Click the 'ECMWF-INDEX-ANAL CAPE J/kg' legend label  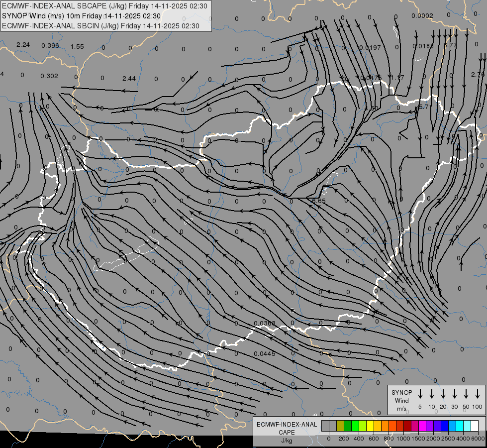[x=287, y=432]
